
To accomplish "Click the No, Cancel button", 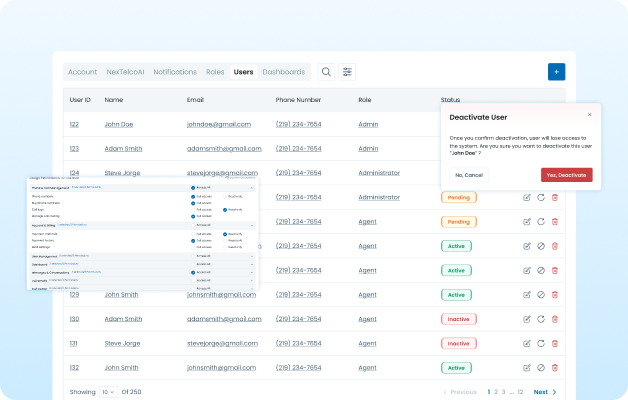I will click(468, 175).
